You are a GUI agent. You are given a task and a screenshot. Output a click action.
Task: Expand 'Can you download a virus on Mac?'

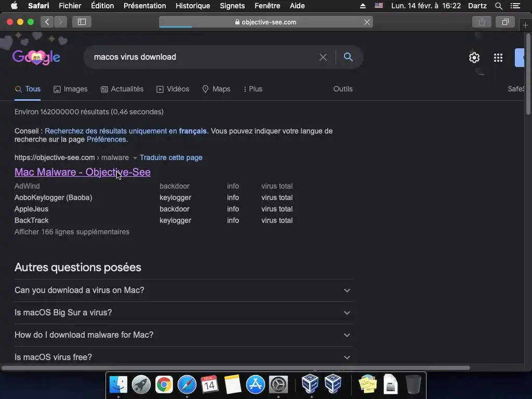(183, 290)
